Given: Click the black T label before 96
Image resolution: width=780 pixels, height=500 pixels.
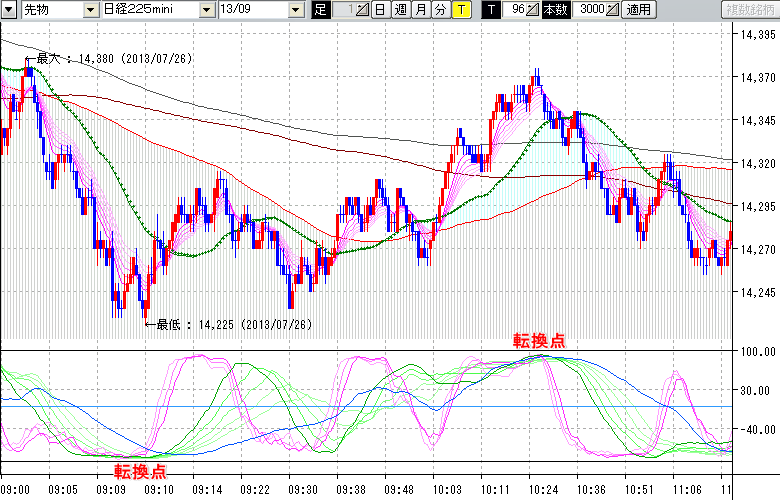Looking at the screenshot, I should click(x=490, y=10).
